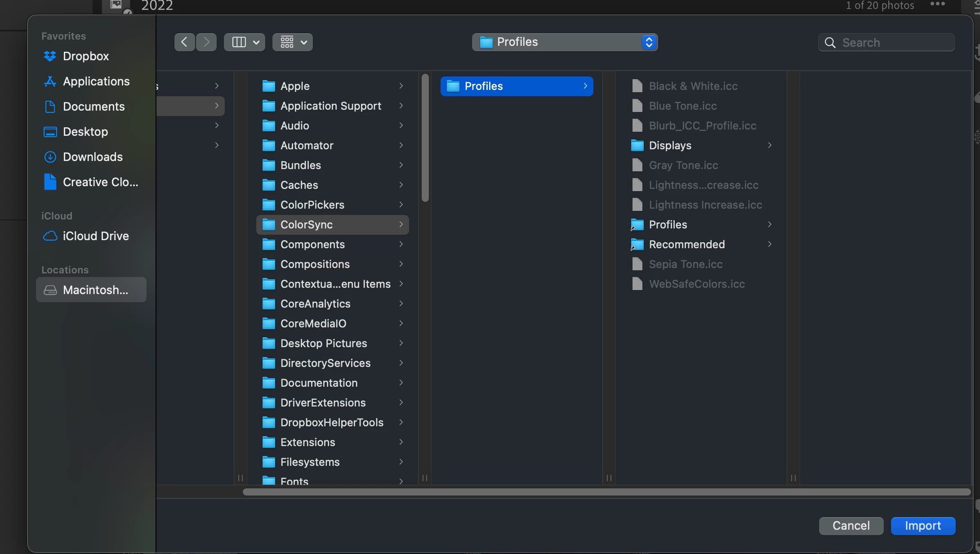
Task: Click the forward navigation arrow
Action: tap(206, 42)
